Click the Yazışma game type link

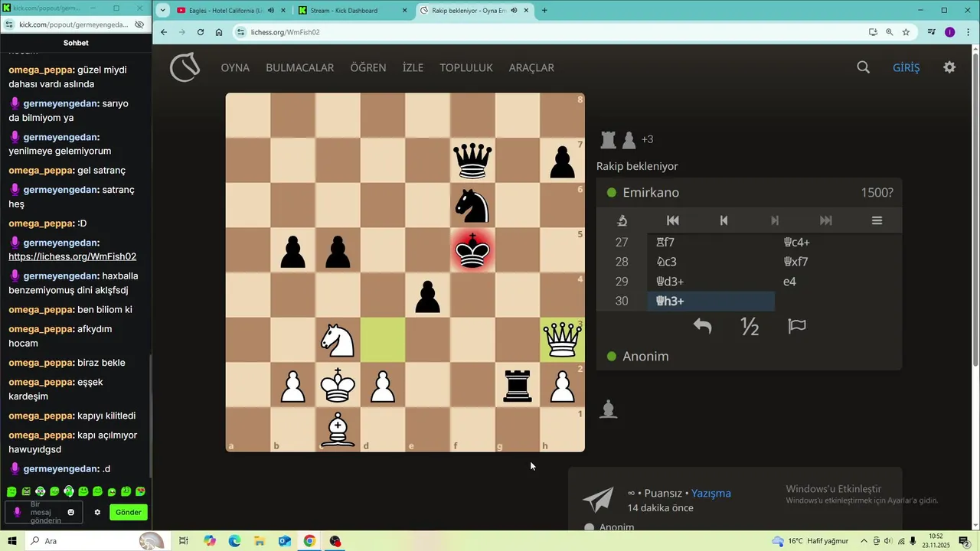click(x=711, y=493)
